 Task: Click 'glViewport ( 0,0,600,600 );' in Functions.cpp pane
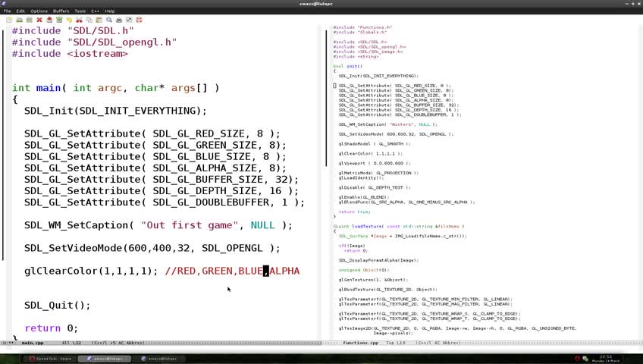coord(375,164)
